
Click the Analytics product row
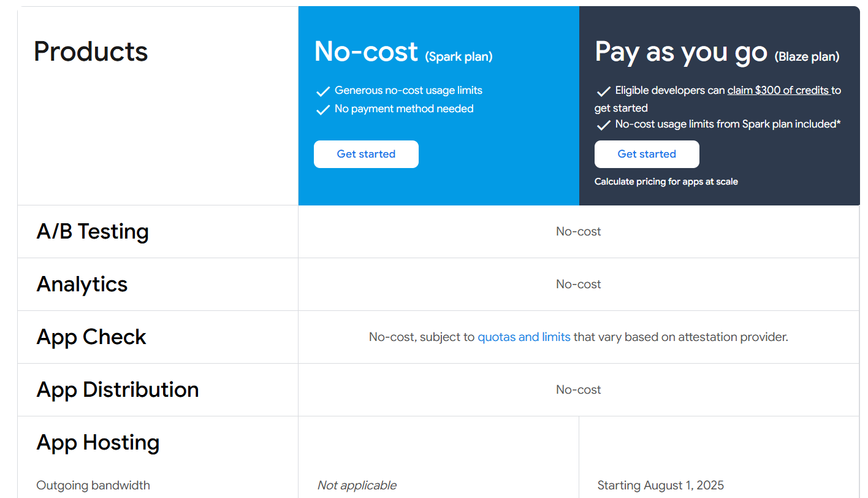click(x=82, y=284)
